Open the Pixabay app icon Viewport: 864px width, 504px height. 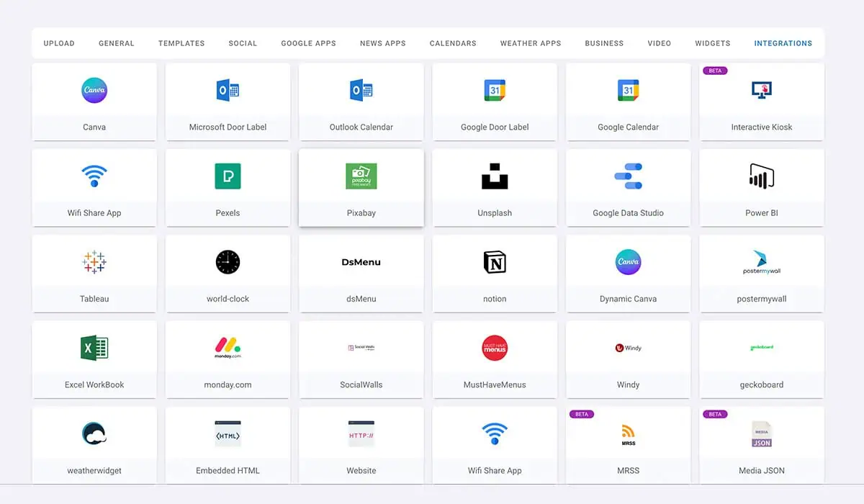361,176
